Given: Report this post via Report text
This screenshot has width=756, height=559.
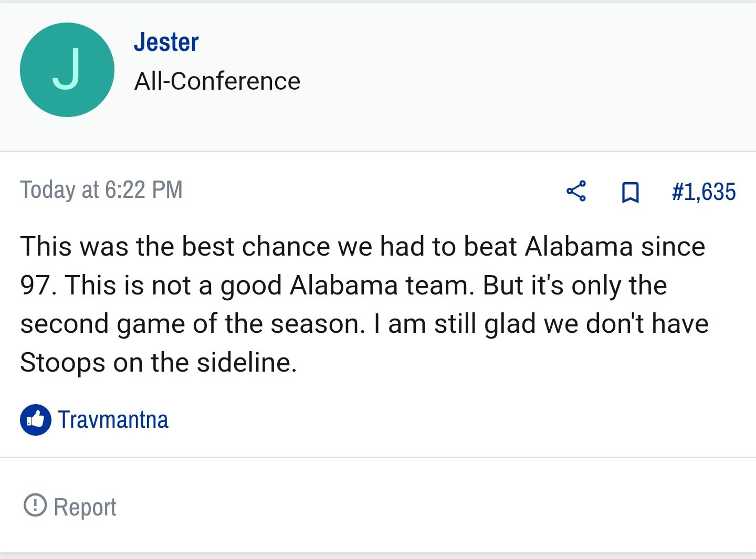Looking at the screenshot, I should tap(85, 507).
